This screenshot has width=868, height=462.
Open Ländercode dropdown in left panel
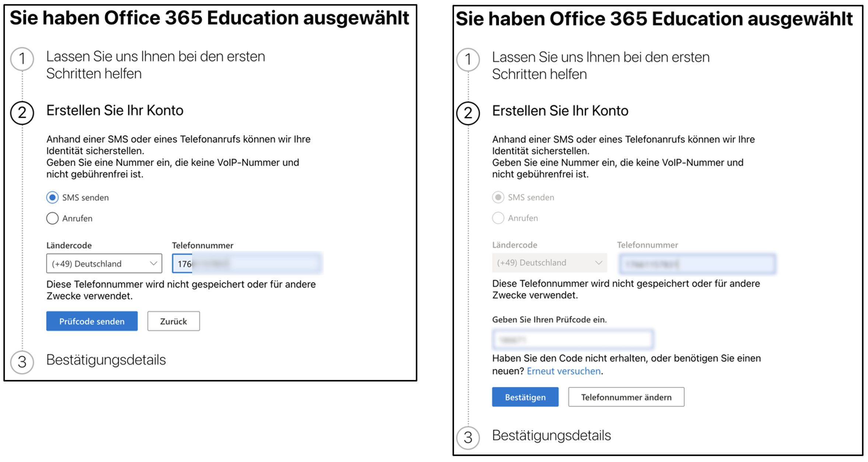pyautogui.click(x=104, y=263)
